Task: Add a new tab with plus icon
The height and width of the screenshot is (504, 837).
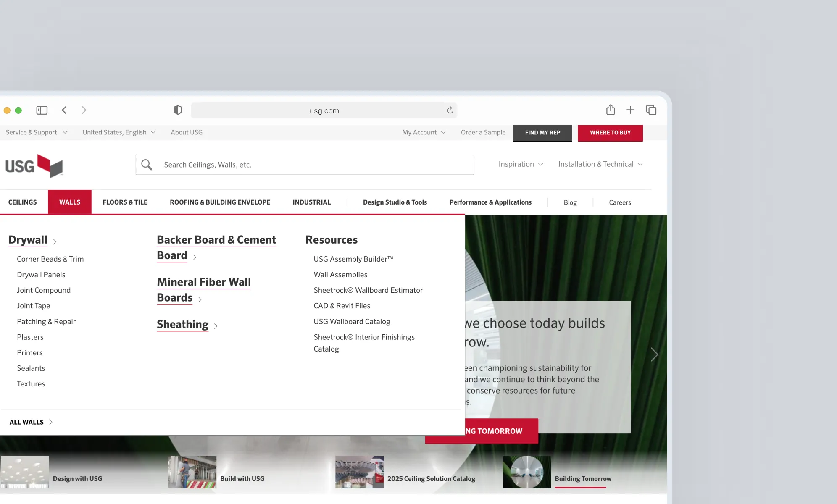Action: tap(630, 110)
